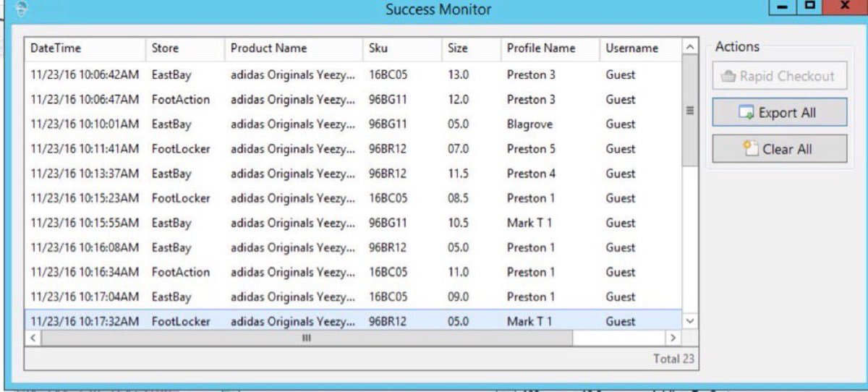The image size is (868, 392).
Task: Sort by the DateTime column header
Action: click(85, 48)
